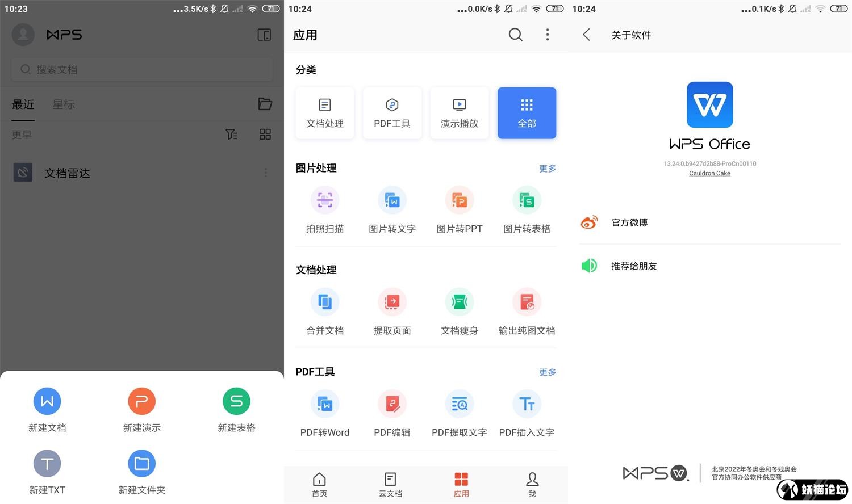Switch to grid view layout icon
The image size is (852, 504).
pos(265,135)
